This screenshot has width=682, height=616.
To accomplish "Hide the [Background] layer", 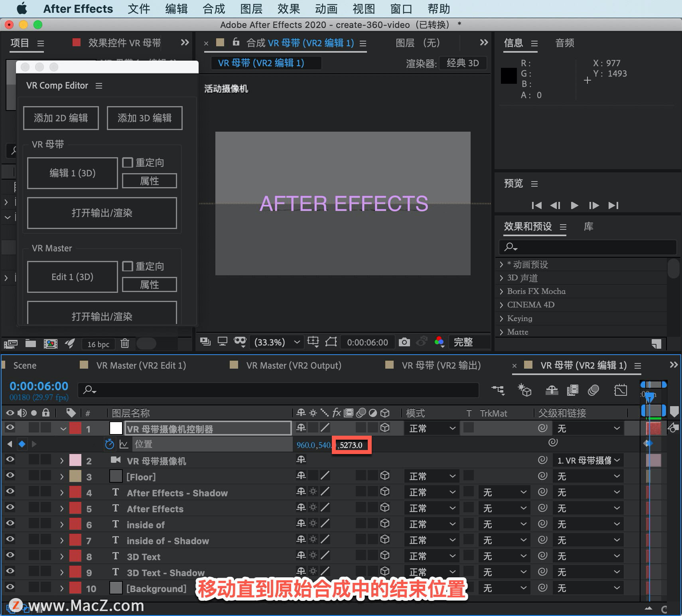I will pyautogui.click(x=10, y=587).
